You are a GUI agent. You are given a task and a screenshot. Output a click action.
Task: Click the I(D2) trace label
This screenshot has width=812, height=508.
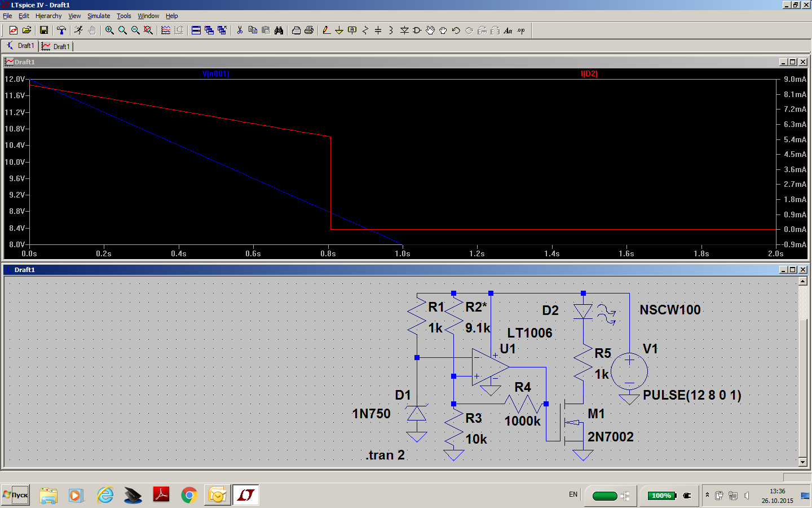589,74
